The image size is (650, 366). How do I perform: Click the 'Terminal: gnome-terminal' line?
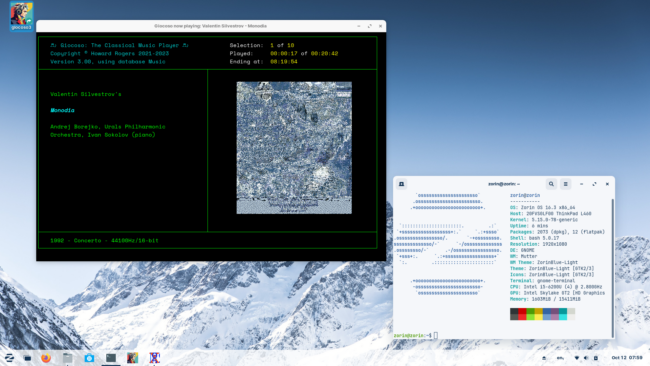click(x=543, y=281)
